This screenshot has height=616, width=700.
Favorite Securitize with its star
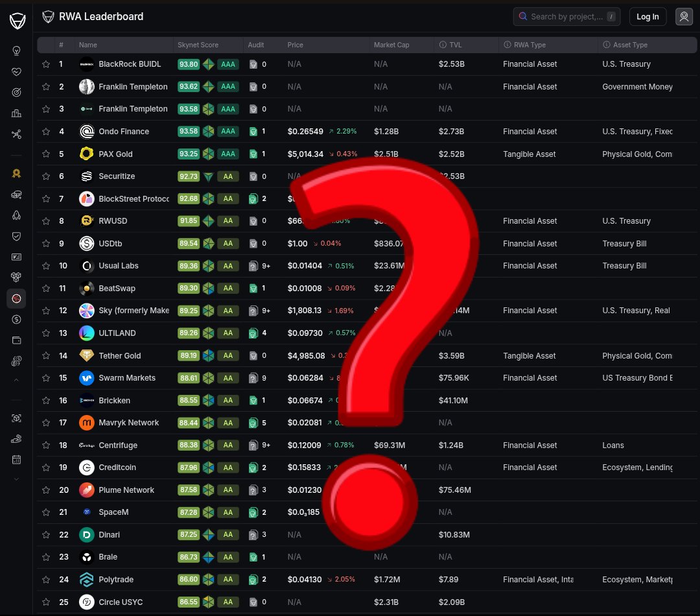point(46,176)
